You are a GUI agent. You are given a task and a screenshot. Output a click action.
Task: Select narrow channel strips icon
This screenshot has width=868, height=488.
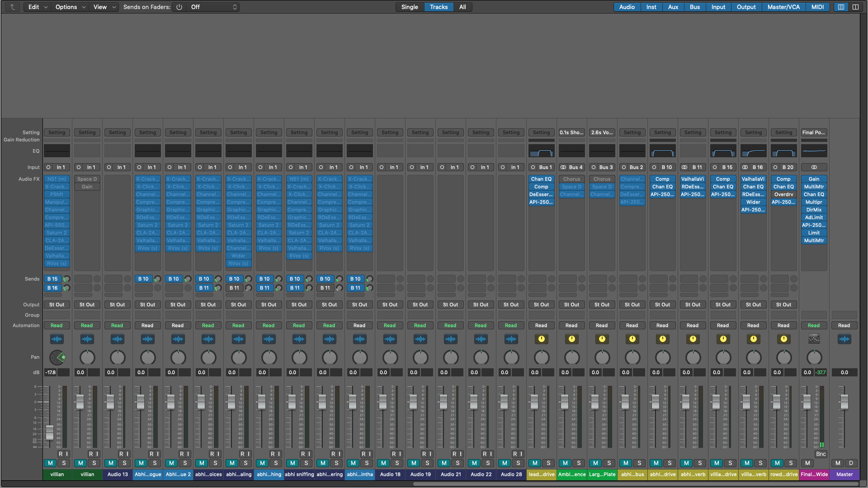point(841,7)
